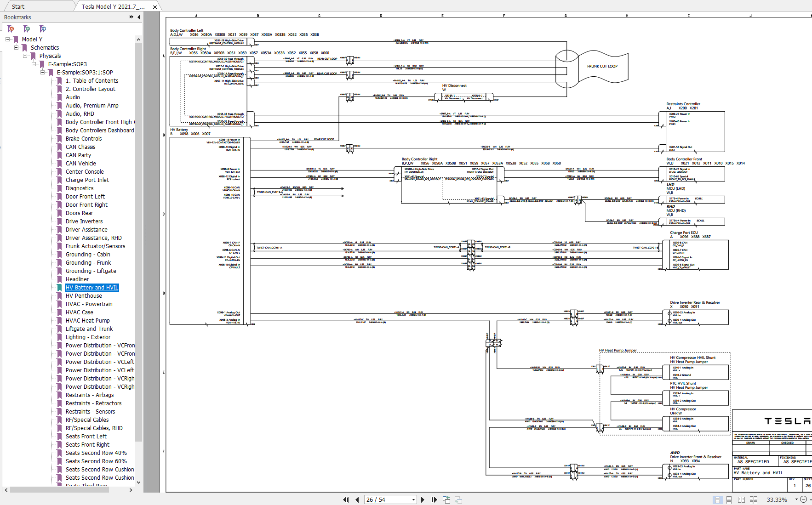Click the delete bookmark icon

click(x=11, y=29)
